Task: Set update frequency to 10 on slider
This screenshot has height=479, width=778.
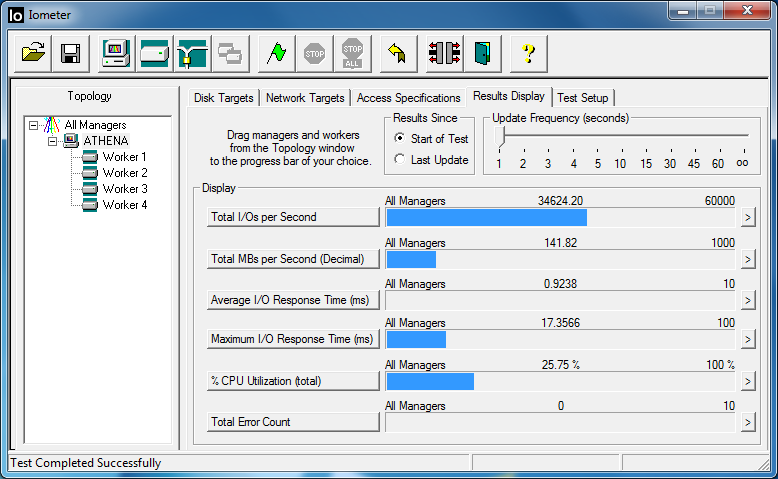Action: [x=621, y=164]
